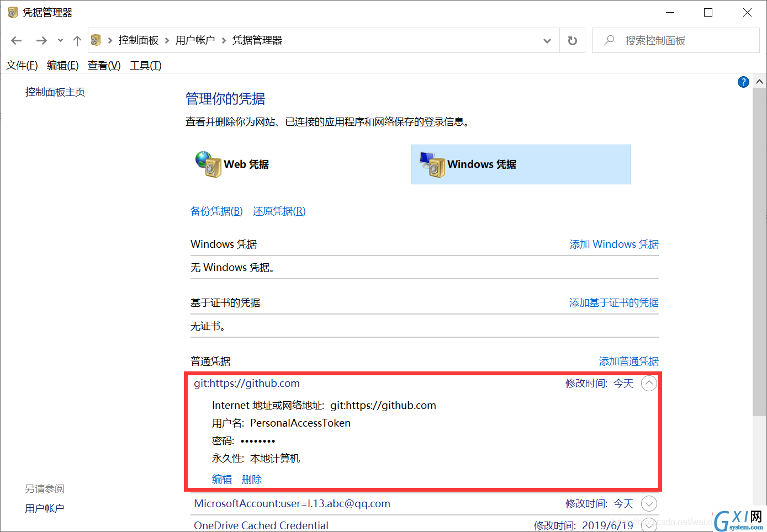Click 编辑 under the github credential
The height and width of the screenshot is (532, 767).
click(x=222, y=480)
